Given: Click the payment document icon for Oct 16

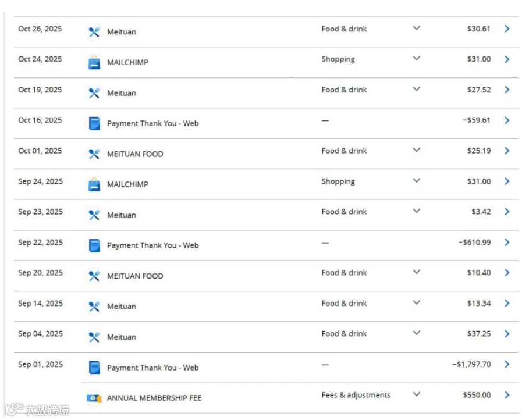Looking at the screenshot, I should tap(94, 123).
